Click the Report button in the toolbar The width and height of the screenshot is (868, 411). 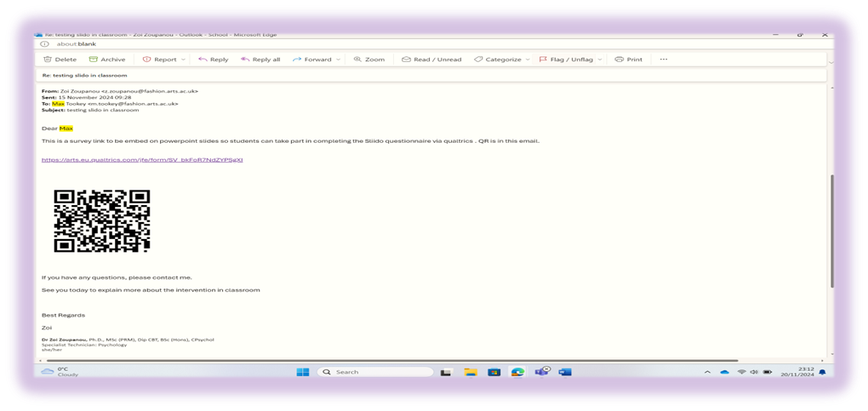159,60
